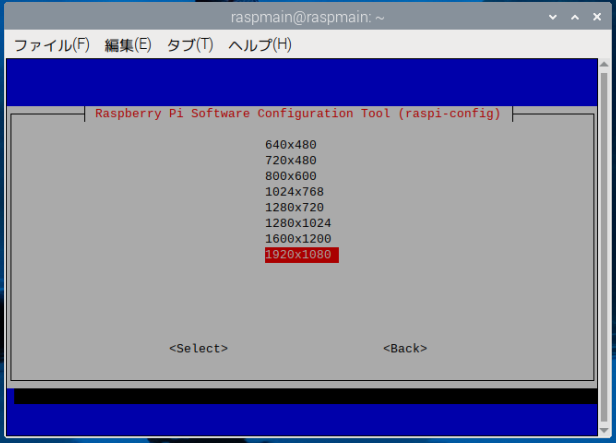This screenshot has height=443, width=616.
Task: Click the scrollbar up arrow
Action: coord(604,64)
